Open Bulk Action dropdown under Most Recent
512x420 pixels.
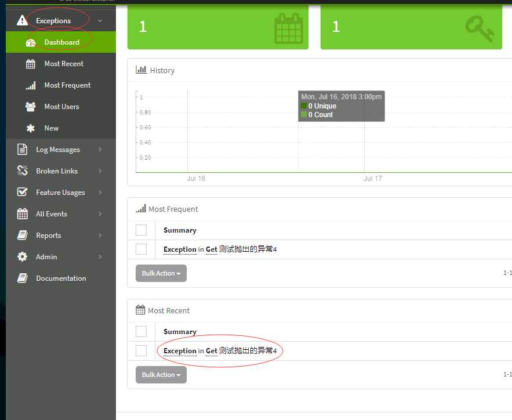pyautogui.click(x=161, y=375)
